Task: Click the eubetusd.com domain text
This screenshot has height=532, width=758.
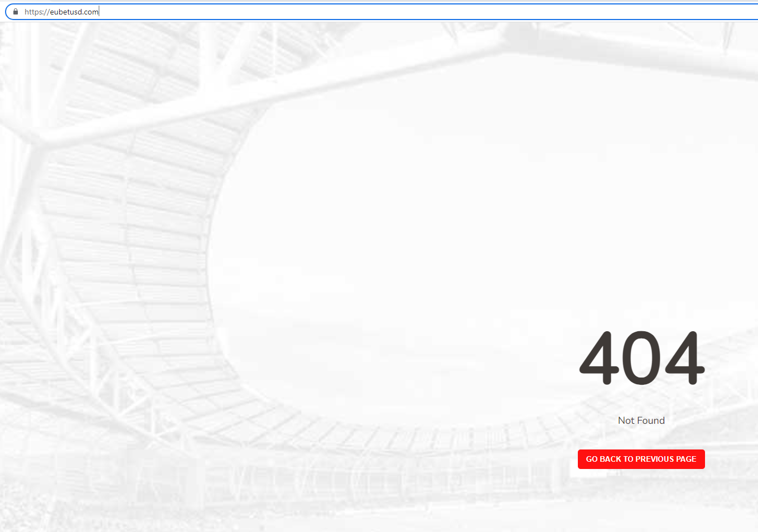Action: click(x=74, y=12)
